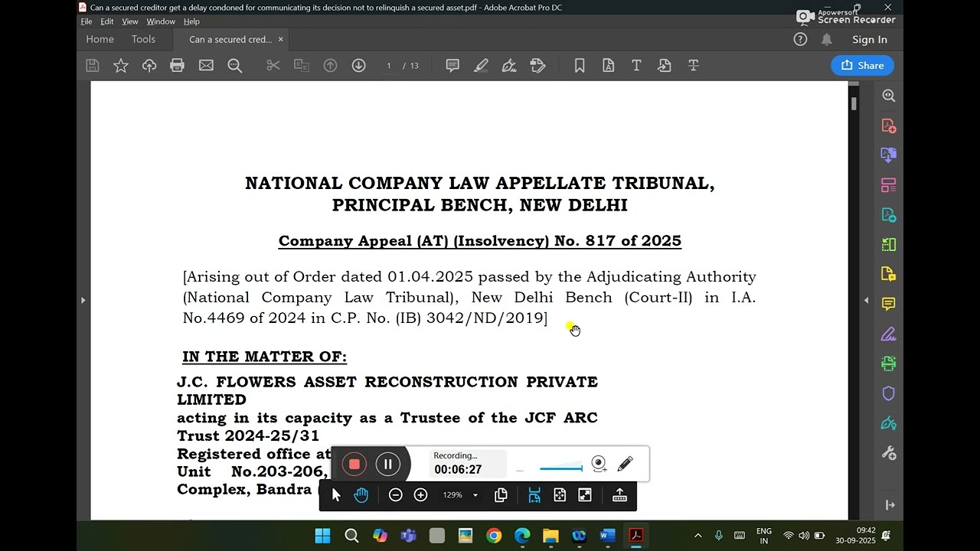980x551 pixels.
Task: Open the search tools magnifier in right pane
Action: click(888, 96)
